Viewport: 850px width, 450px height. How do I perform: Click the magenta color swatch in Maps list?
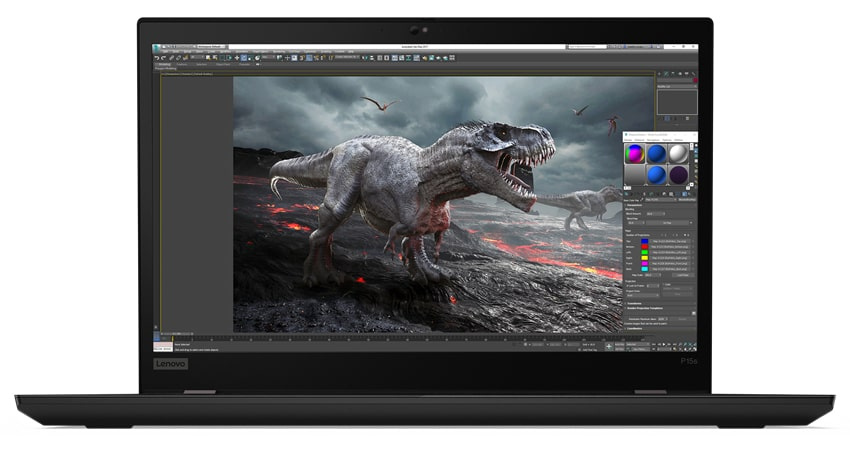click(x=645, y=263)
